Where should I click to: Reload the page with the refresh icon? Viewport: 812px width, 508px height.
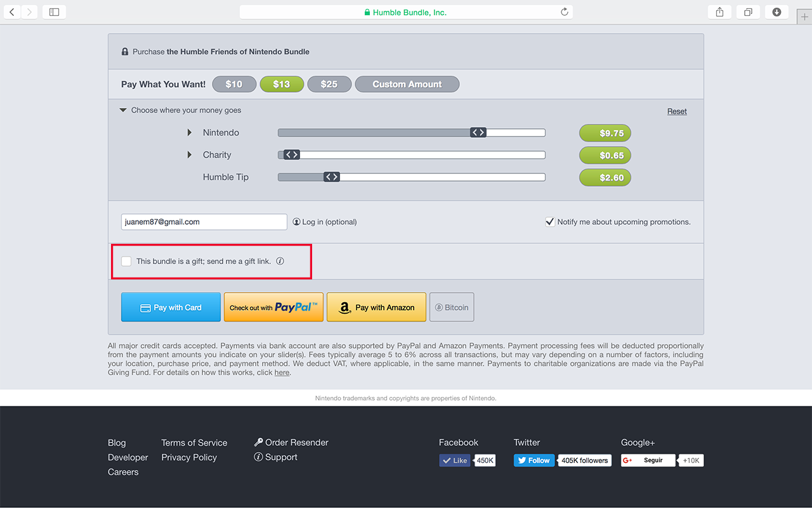click(564, 12)
